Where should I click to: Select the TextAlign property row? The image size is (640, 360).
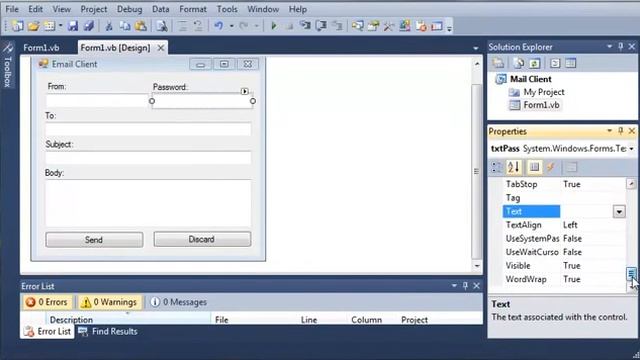564,225
